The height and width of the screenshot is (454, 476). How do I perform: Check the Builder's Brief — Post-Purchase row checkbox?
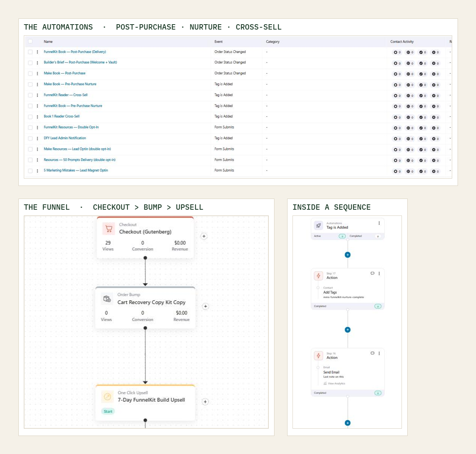[30, 63]
